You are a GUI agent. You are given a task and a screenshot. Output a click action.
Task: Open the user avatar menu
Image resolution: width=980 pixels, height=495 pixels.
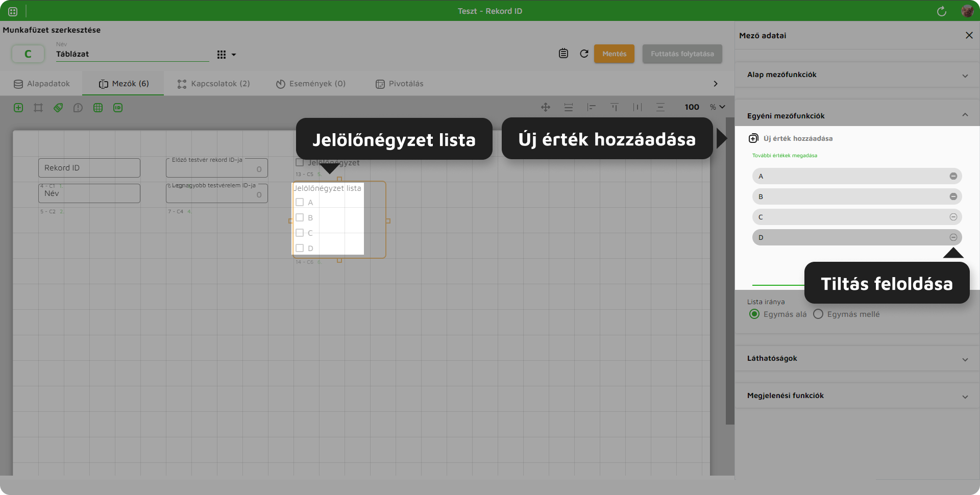(x=967, y=11)
